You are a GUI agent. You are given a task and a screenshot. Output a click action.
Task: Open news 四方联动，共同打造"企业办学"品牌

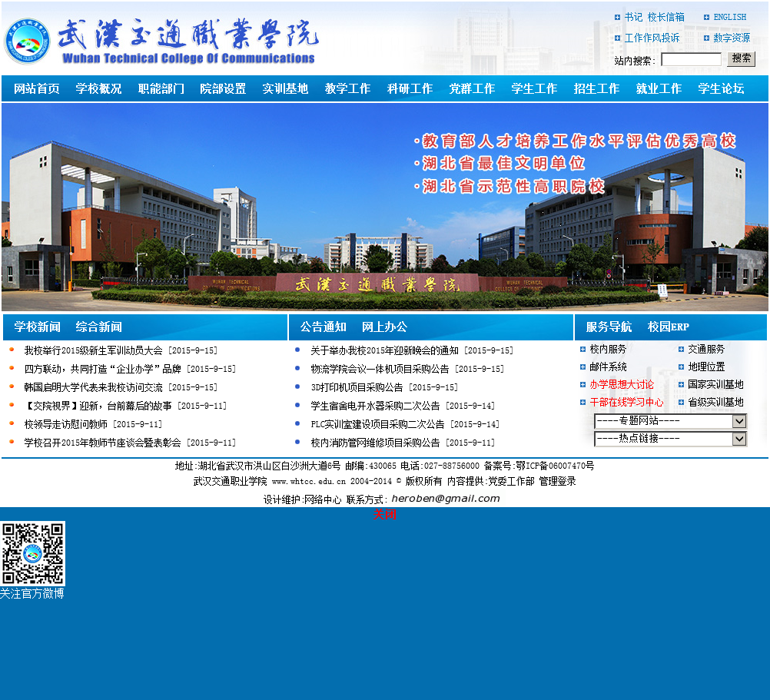(x=103, y=369)
